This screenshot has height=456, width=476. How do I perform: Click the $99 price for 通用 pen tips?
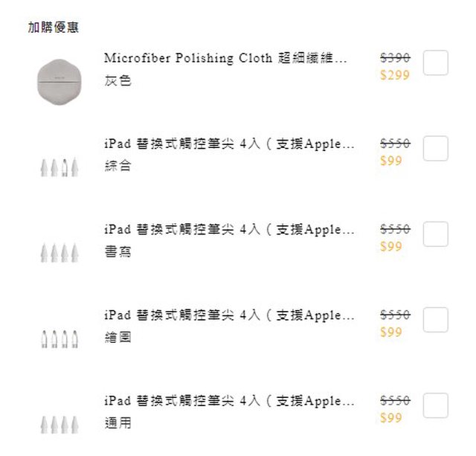(390, 418)
